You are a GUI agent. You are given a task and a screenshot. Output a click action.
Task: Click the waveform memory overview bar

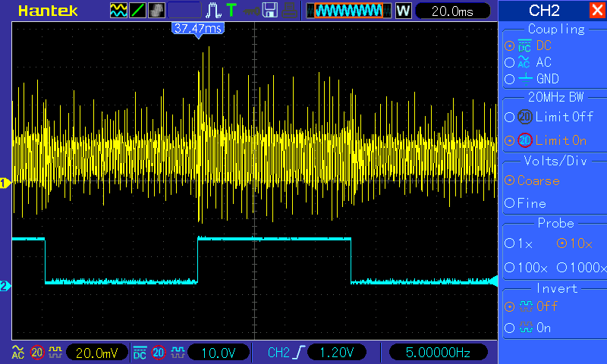pyautogui.click(x=348, y=11)
